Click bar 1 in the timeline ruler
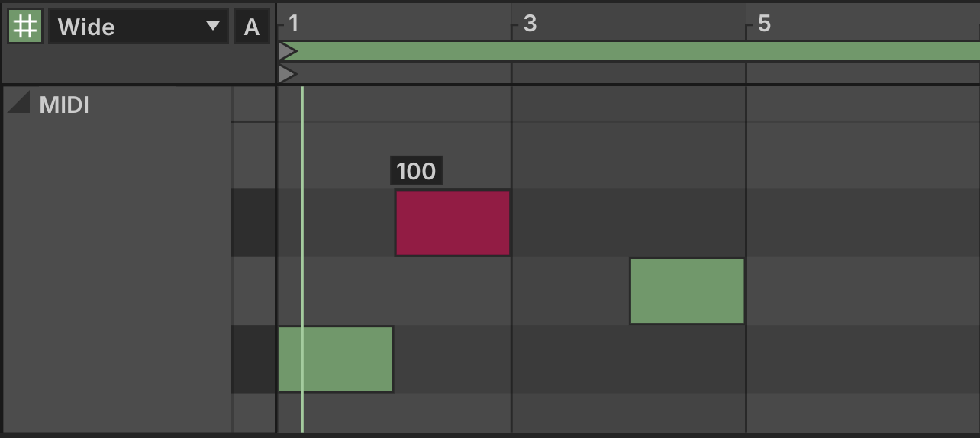This screenshot has width=980, height=438. click(294, 24)
